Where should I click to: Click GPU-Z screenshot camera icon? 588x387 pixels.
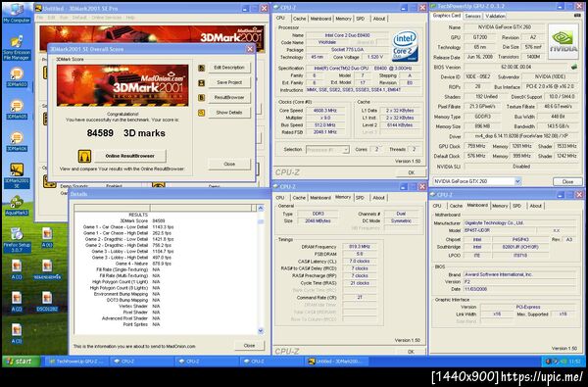pyautogui.click(x=577, y=16)
